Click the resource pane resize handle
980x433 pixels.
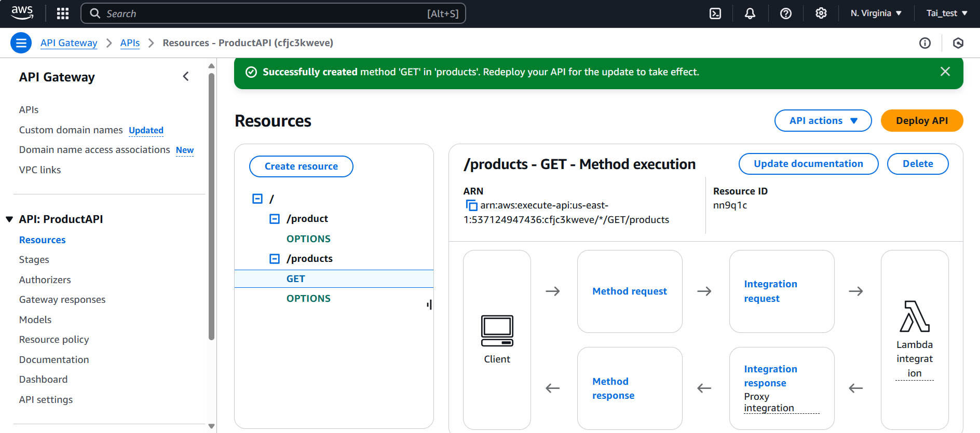click(x=429, y=305)
